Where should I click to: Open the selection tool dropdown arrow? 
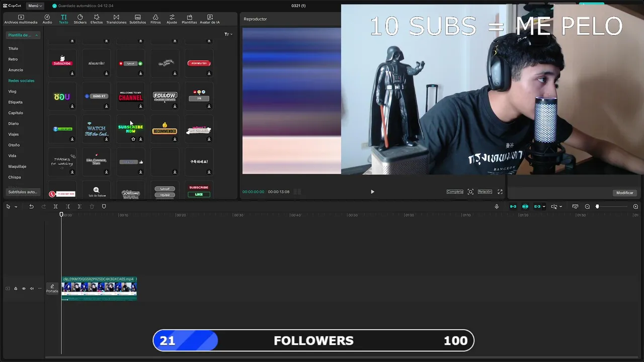[x=16, y=207]
